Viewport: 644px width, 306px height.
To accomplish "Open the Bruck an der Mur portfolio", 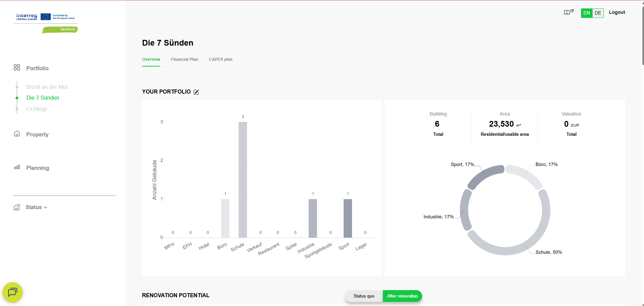I will tap(47, 87).
